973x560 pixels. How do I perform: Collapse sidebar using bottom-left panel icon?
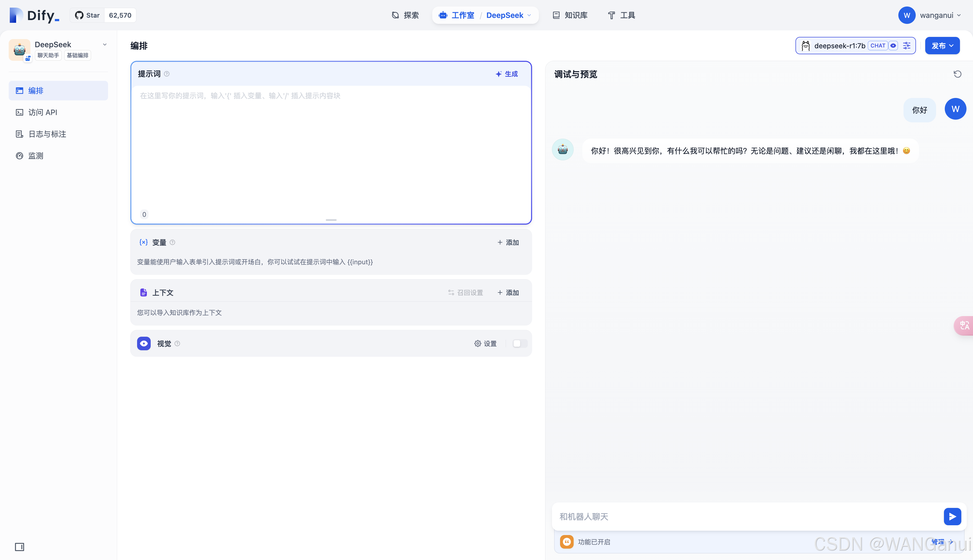(19, 546)
